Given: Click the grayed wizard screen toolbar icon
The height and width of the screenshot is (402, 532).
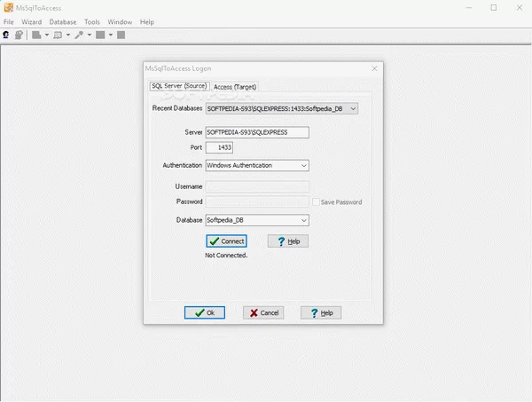Looking at the screenshot, I should point(58,35).
